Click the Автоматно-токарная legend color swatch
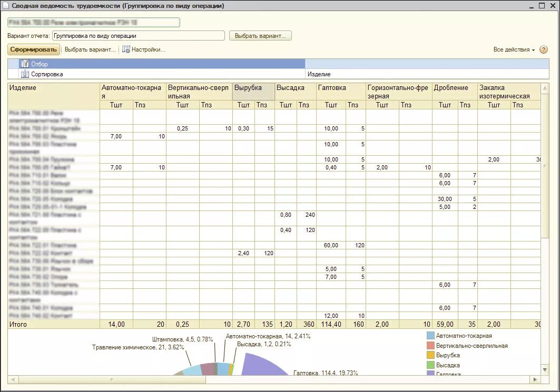The width and height of the screenshot is (560, 392). pyautogui.click(x=430, y=336)
